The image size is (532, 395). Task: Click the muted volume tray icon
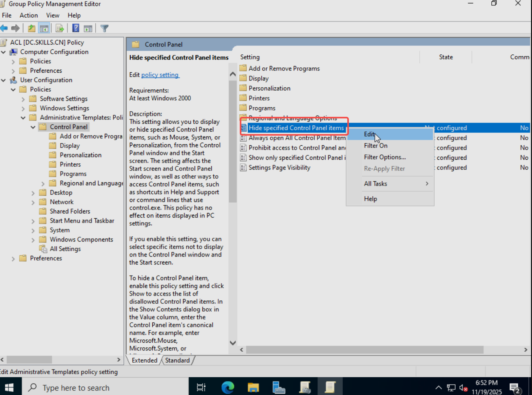click(463, 388)
